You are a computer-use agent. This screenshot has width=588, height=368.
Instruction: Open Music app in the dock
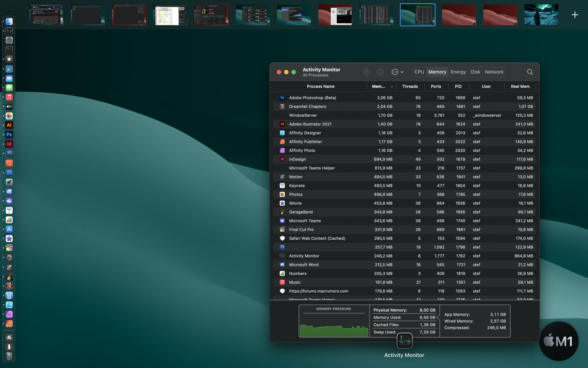9,97
